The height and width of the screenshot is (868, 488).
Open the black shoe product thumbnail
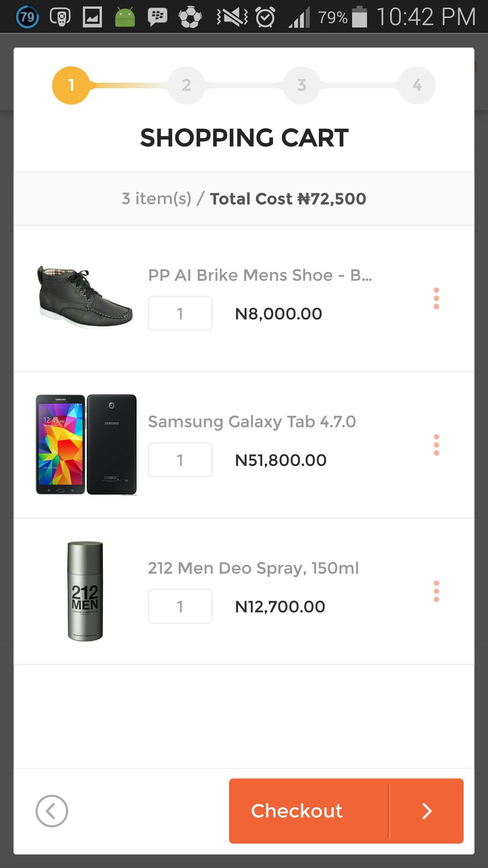tap(85, 297)
